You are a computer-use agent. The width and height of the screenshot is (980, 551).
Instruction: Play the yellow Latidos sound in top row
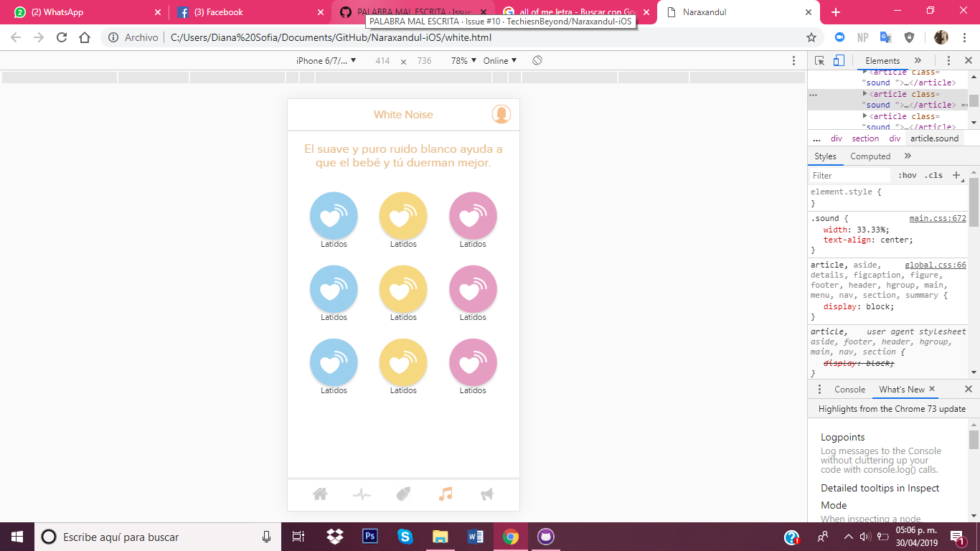pyautogui.click(x=403, y=215)
